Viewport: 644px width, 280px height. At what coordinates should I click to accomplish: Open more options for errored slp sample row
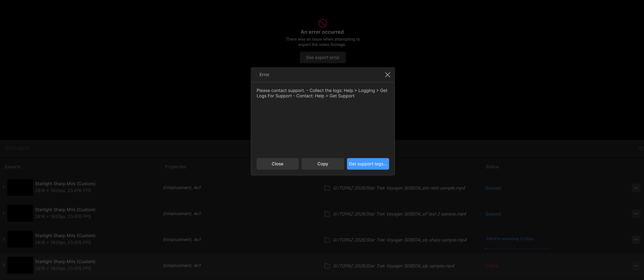(636, 266)
